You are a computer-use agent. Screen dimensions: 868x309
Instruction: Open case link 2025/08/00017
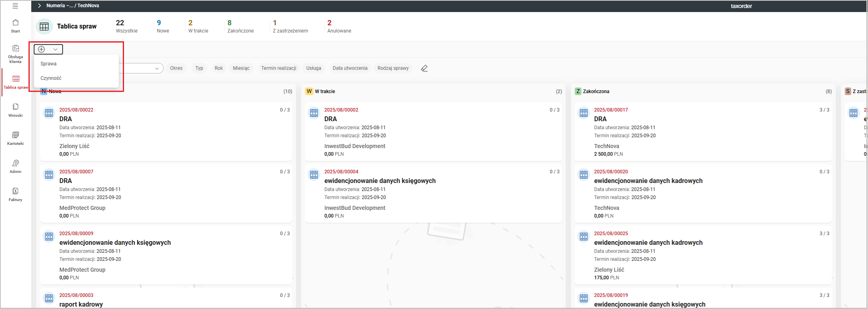point(611,110)
